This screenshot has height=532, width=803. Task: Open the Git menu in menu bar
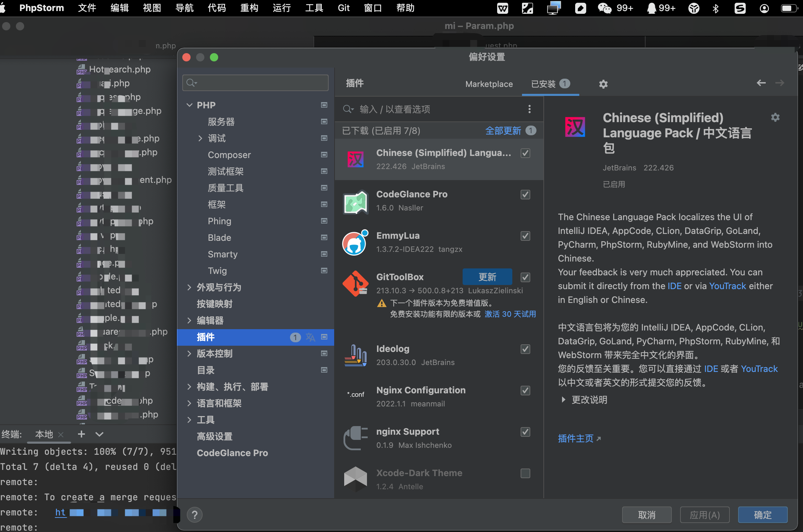tap(344, 8)
